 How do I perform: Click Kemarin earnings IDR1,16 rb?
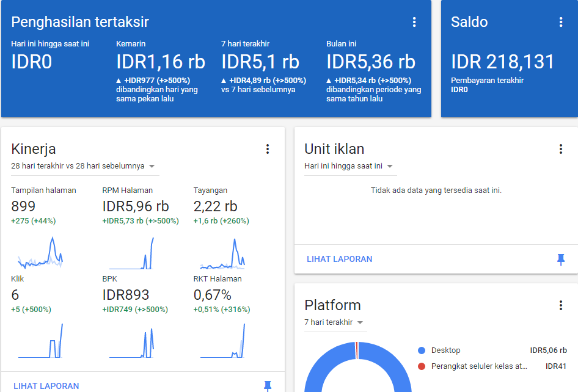click(160, 62)
